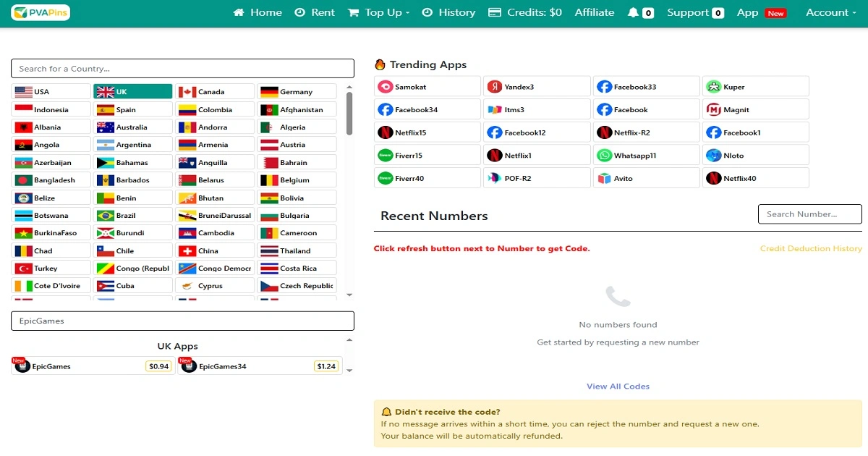Viewport: 868px width, 456px height.
Task: Open the App page marked New
Action: 761,12
